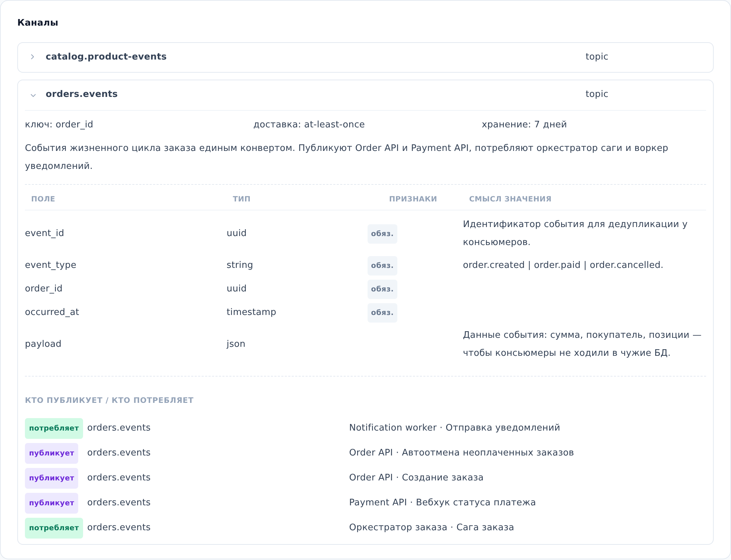Viewport: 731px width, 560px height.
Task: Click 'публикует' badge for Payment API row
Action: pos(52,503)
